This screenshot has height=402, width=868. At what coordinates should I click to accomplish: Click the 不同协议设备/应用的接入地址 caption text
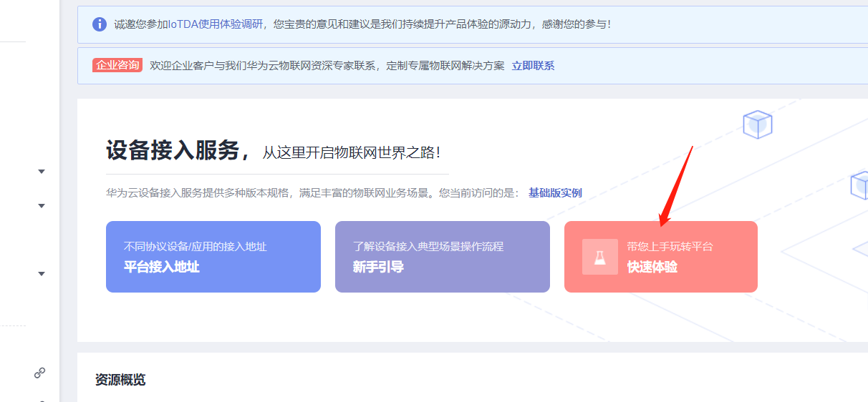tap(196, 247)
